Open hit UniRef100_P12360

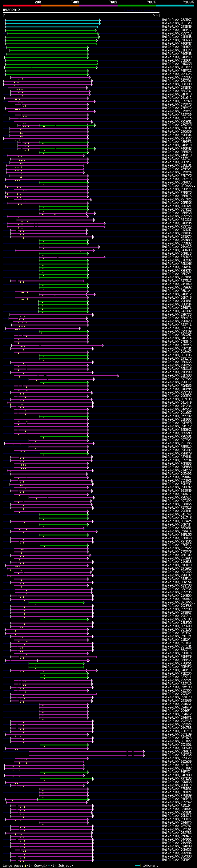(x=177, y=690)
